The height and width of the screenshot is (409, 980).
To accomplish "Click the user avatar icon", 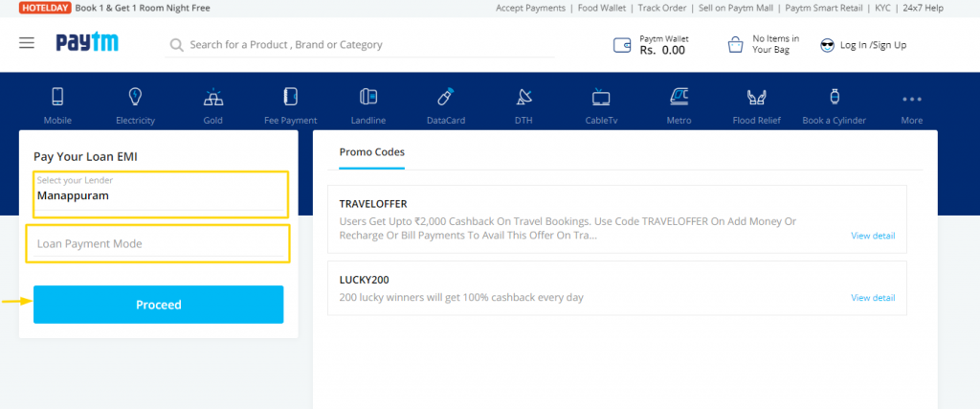I will point(828,45).
